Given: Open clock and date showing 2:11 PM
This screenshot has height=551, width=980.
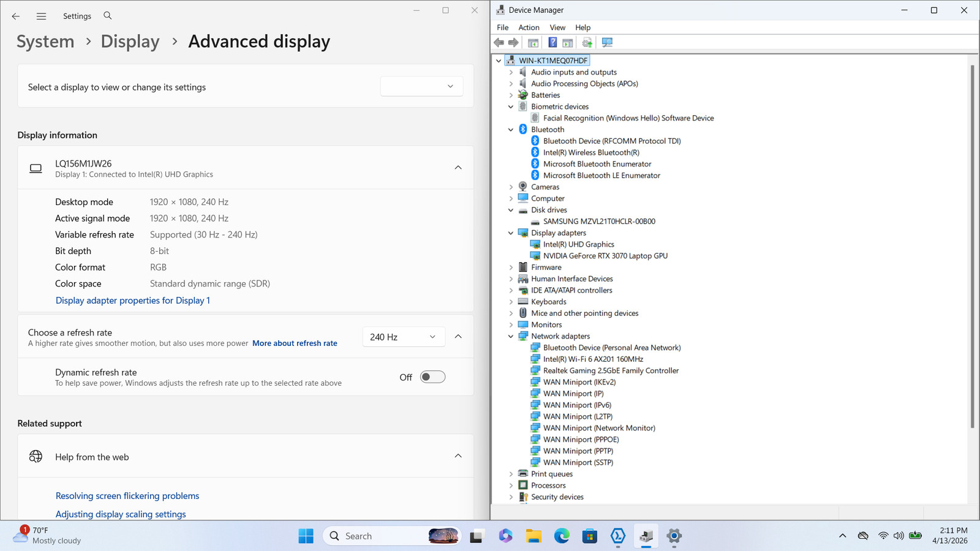Looking at the screenshot, I should [950, 536].
